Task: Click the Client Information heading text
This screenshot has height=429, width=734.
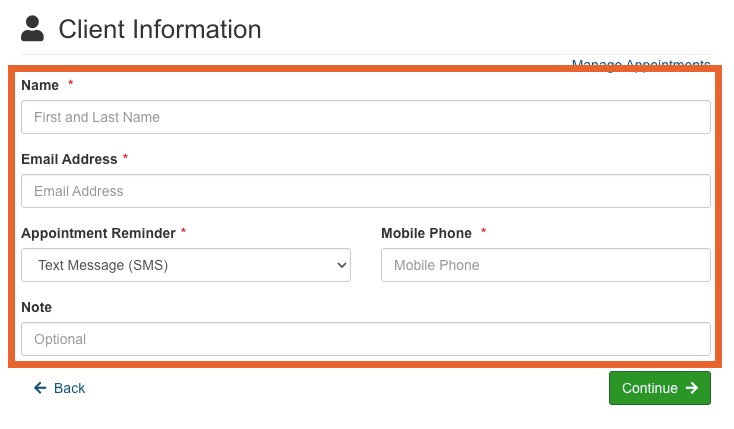Action: pos(160,29)
